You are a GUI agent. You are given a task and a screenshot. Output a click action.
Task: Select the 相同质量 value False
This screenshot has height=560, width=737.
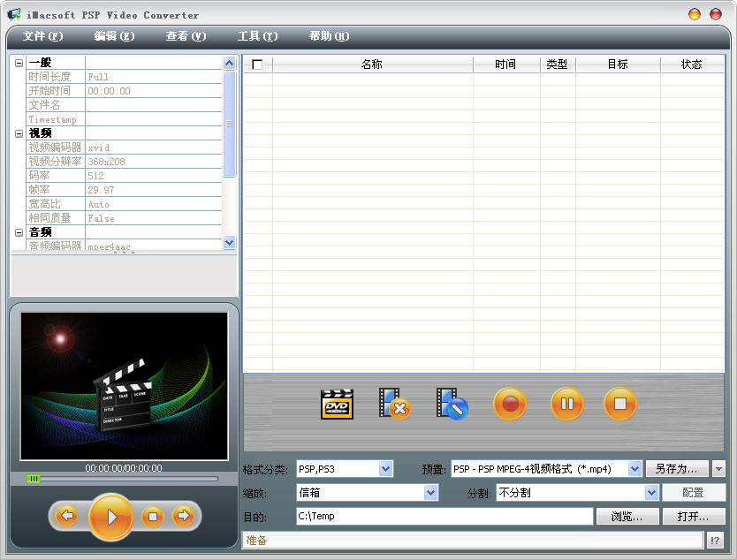(x=153, y=218)
